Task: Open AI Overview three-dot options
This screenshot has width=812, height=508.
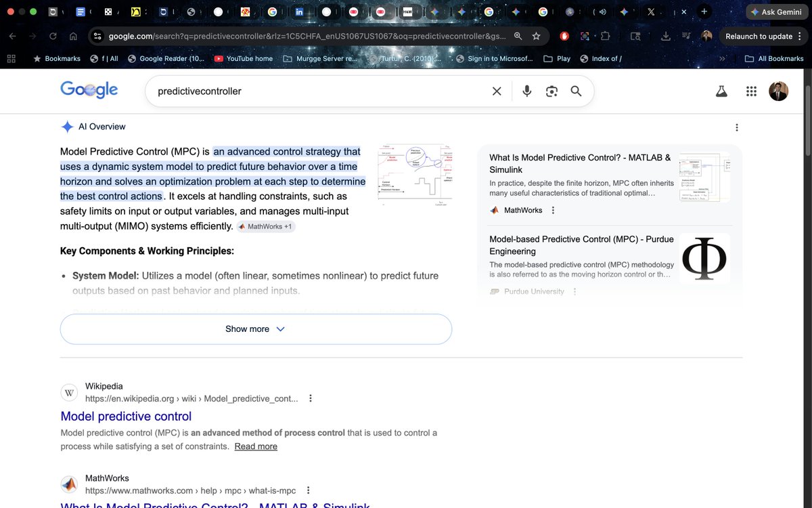Action: [737, 127]
